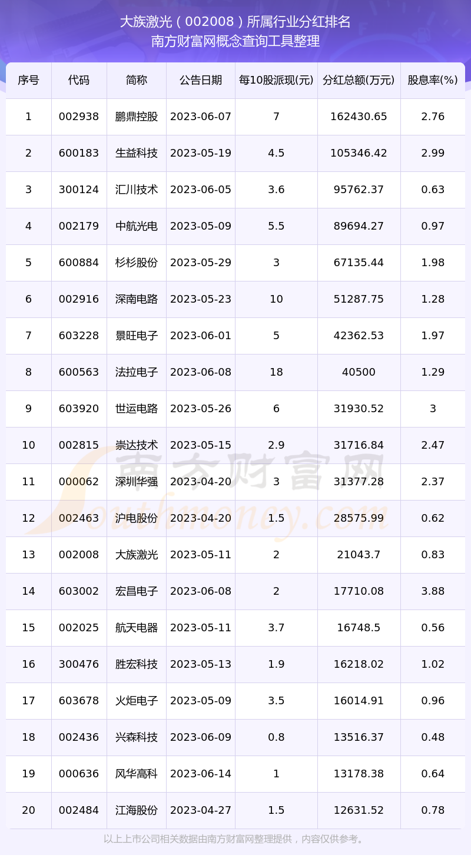Click the 每10股派现(元) column header
Viewport: 471px width, 868px height.
point(276,80)
